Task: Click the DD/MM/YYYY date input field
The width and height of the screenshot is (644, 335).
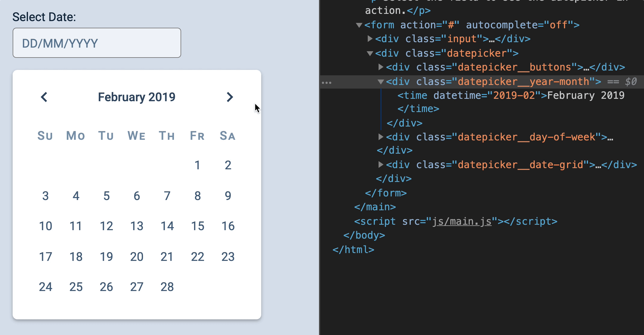Action: pos(96,42)
